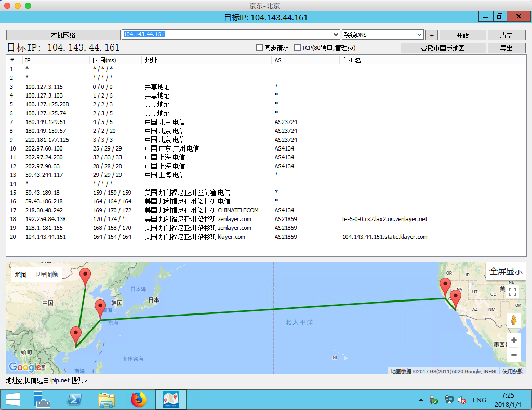Viewport: 532px width, 410px height.
Task: Show hidden system tray icons arrow
Action: click(x=421, y=400)
